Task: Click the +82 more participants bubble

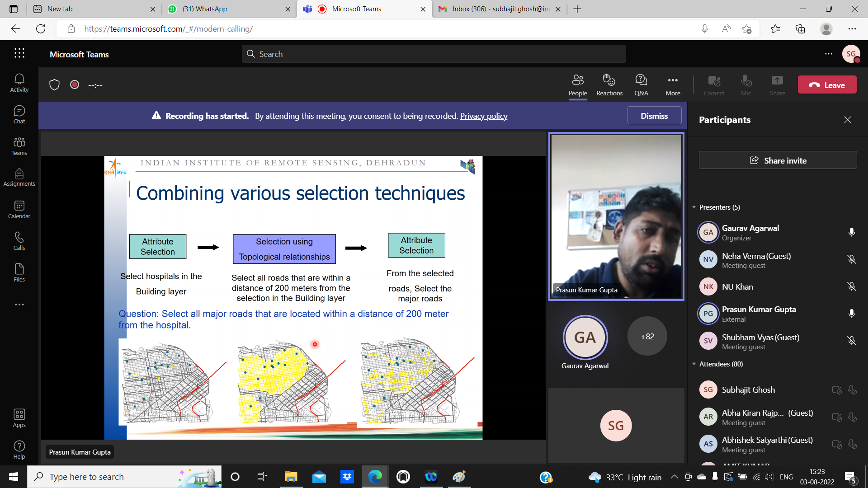Action: tap(647, 337)
